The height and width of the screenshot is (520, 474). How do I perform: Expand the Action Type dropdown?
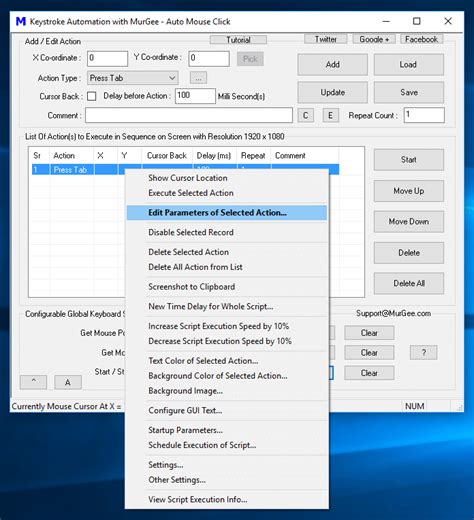click(x=133, y=78)
